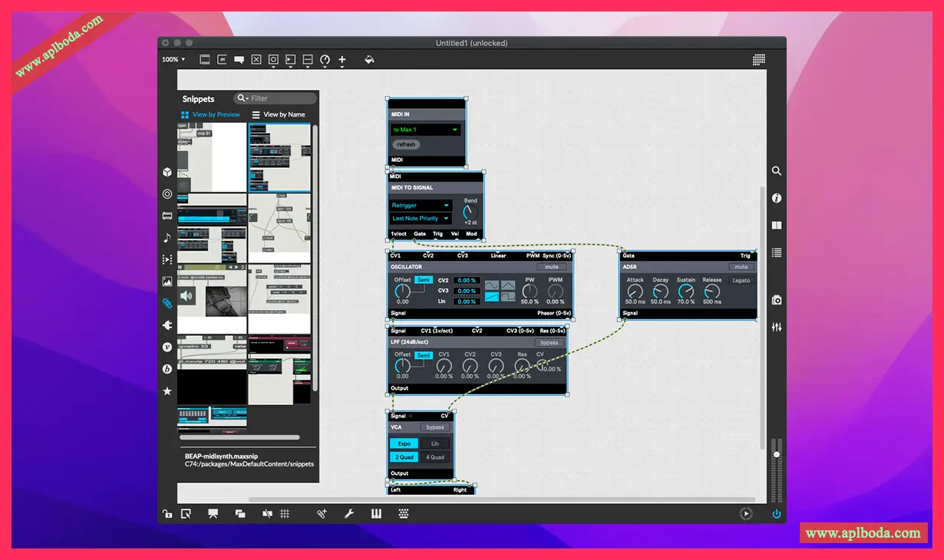The height and width of the screenshot is (560, 944).
Task: Switch snippets to View by Name
Action: (278, 115)
